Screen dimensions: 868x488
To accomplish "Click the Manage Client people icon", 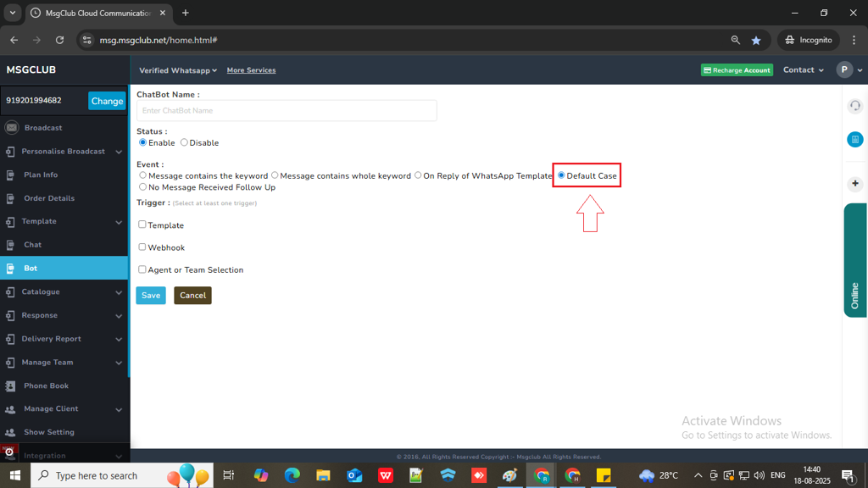I will [x=10, y=409].
